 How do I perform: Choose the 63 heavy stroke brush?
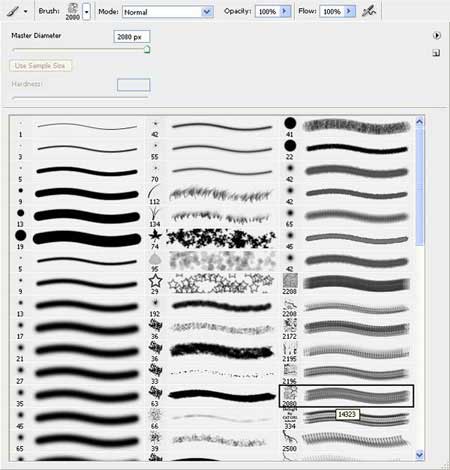click(212, 396)
